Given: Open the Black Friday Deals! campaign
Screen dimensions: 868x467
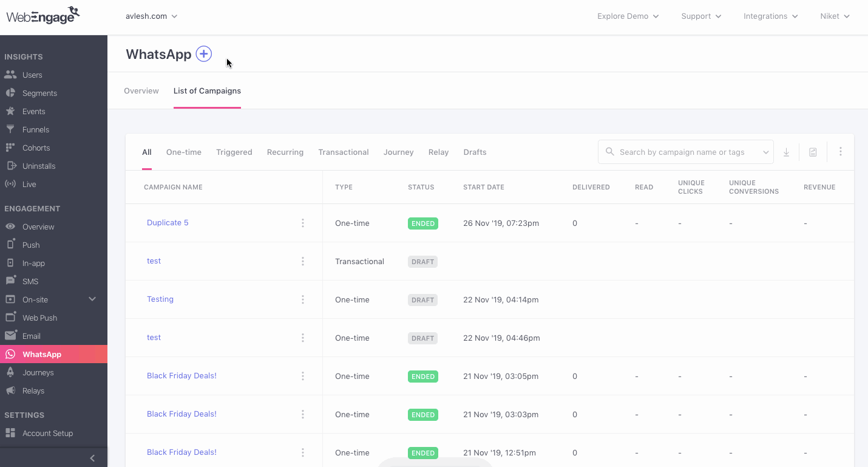Looking at the screenshot, I should tap(181, 376).
